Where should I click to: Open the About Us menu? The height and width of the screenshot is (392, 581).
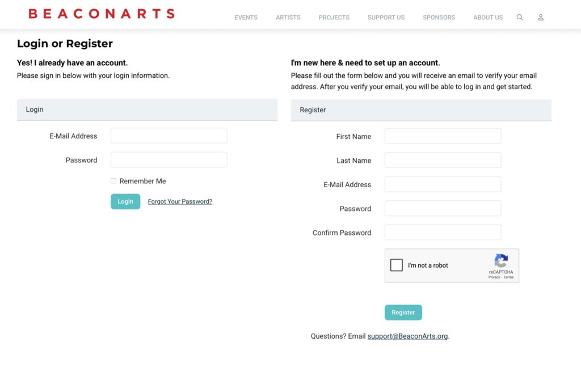click(x=488, y=18)
